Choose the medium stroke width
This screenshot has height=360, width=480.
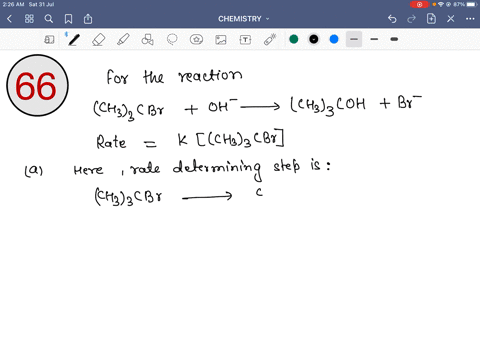[x=374, y=39]
